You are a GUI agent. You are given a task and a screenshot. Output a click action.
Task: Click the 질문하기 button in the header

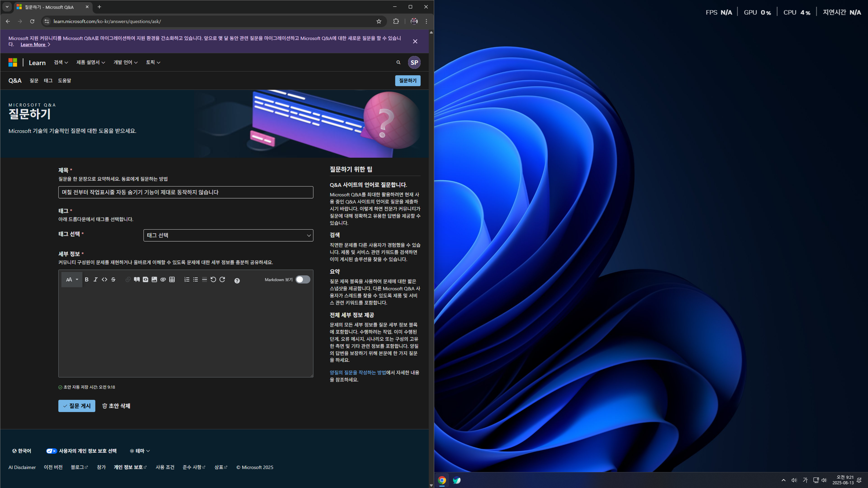tap(408, 81)
